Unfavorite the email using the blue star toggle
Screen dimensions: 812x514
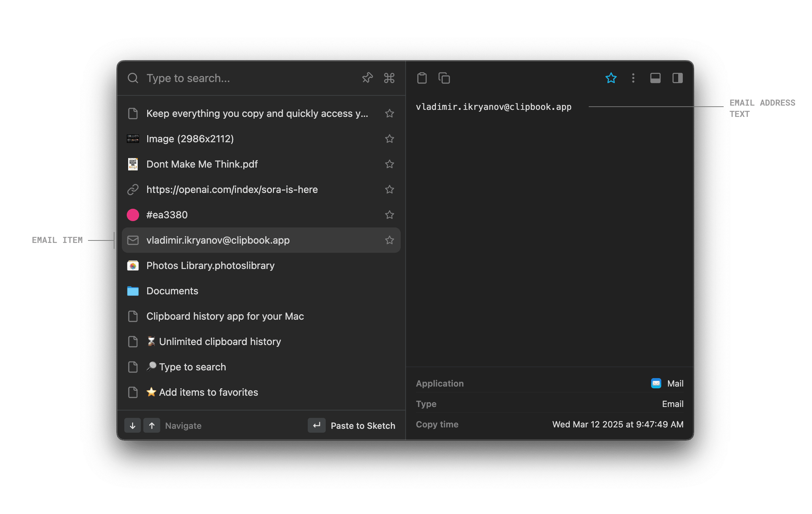click(x=611, y=78)
